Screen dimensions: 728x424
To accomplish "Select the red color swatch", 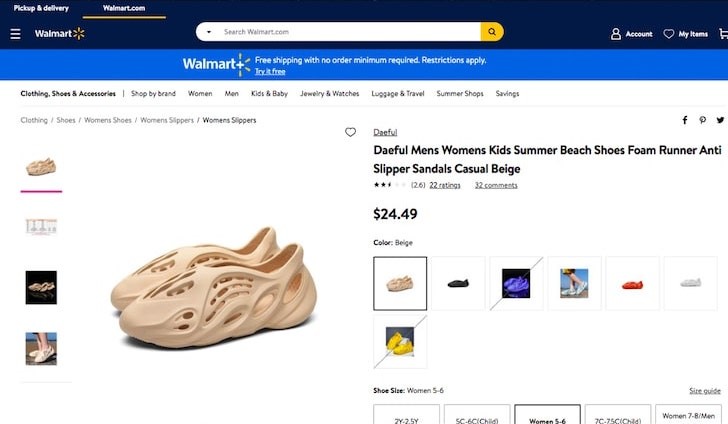I will click(x=632, y=284).
